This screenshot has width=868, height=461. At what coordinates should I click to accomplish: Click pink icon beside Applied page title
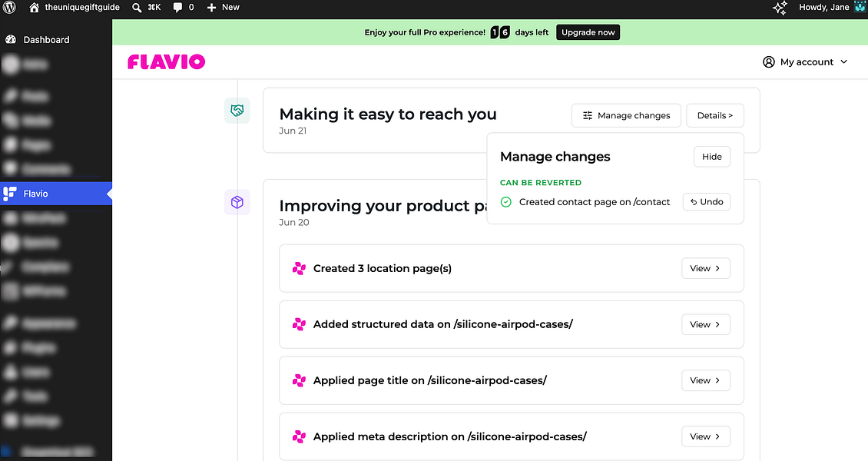click(x=299, y=380)
